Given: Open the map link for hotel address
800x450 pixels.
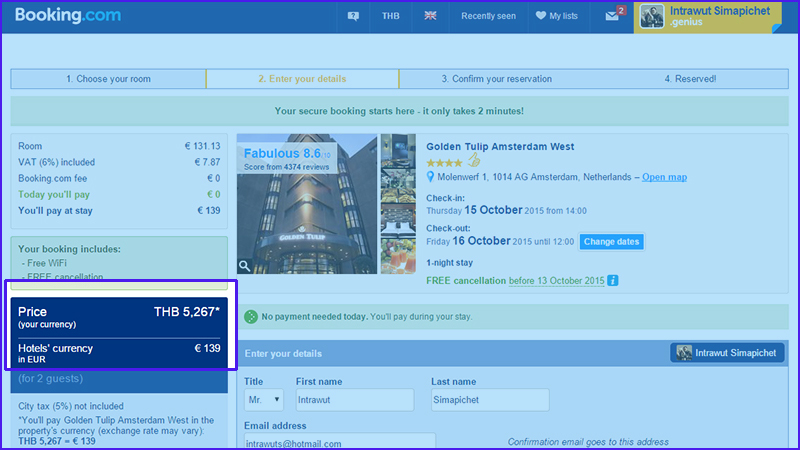Looking at the screenshot, I should (x=664, y=177).
